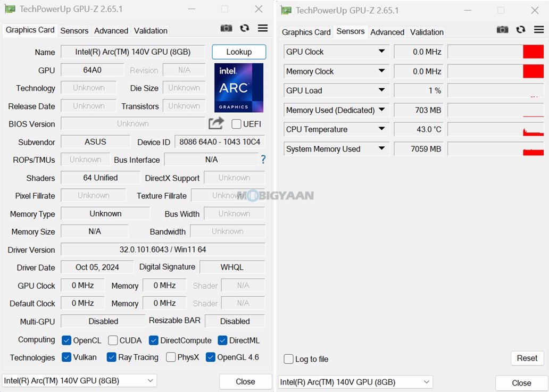Click refresh icon in right Sensors window
This screenshot has width=549, height=392.
click(x=521, y=29)
